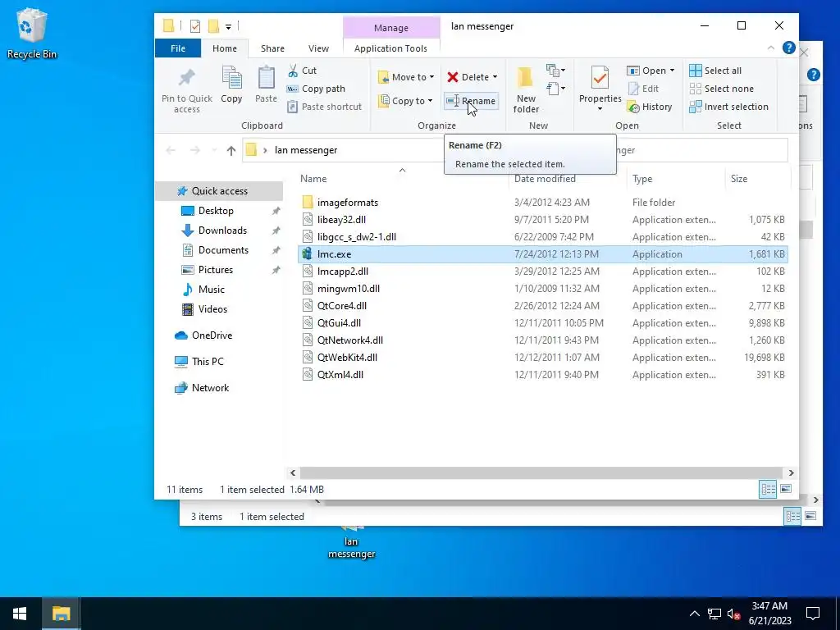Expand Open button dropdown arrow
The image size is (840, 630).
(672, 71)
